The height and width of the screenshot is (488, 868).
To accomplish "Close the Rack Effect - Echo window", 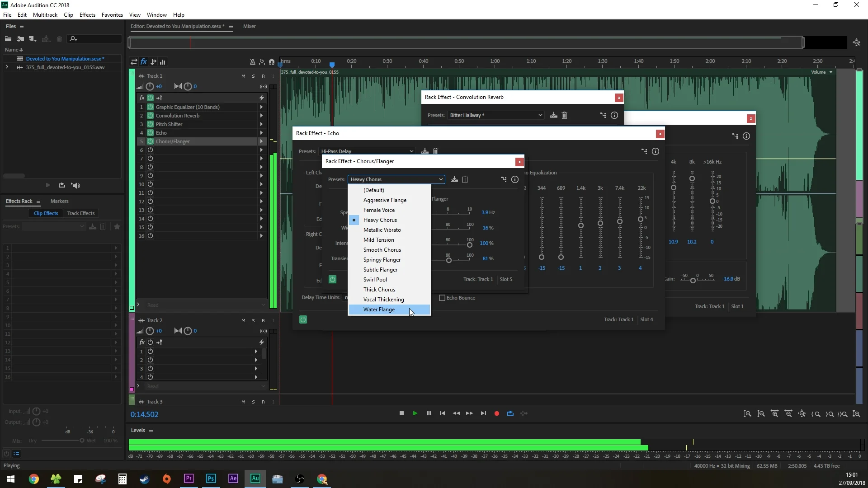I will [660, 134].
